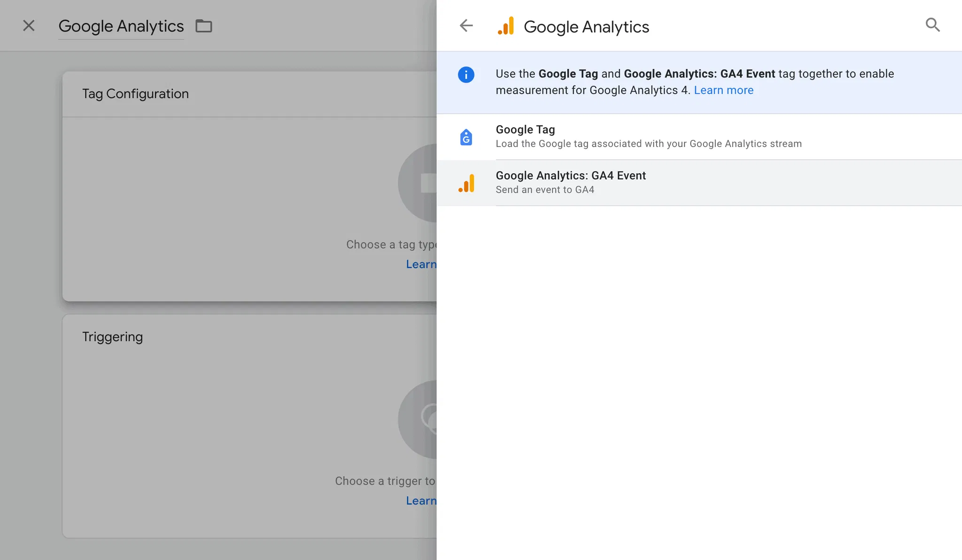Screen dimensions: 962x560
Task: Click the tag type placeholder circle
Action: [x=418, y=183]
